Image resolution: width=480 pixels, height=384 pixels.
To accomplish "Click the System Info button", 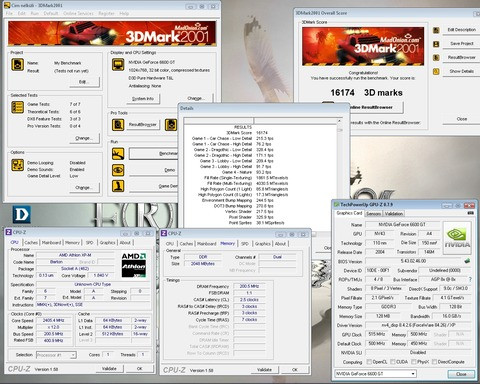I will tap(143, 99).
